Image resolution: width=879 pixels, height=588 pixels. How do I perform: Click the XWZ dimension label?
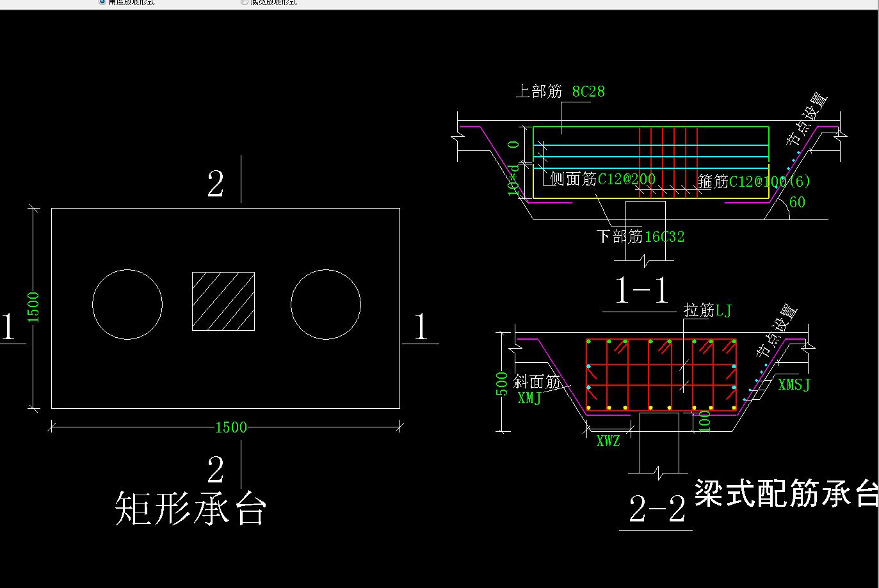click(608, 441)
